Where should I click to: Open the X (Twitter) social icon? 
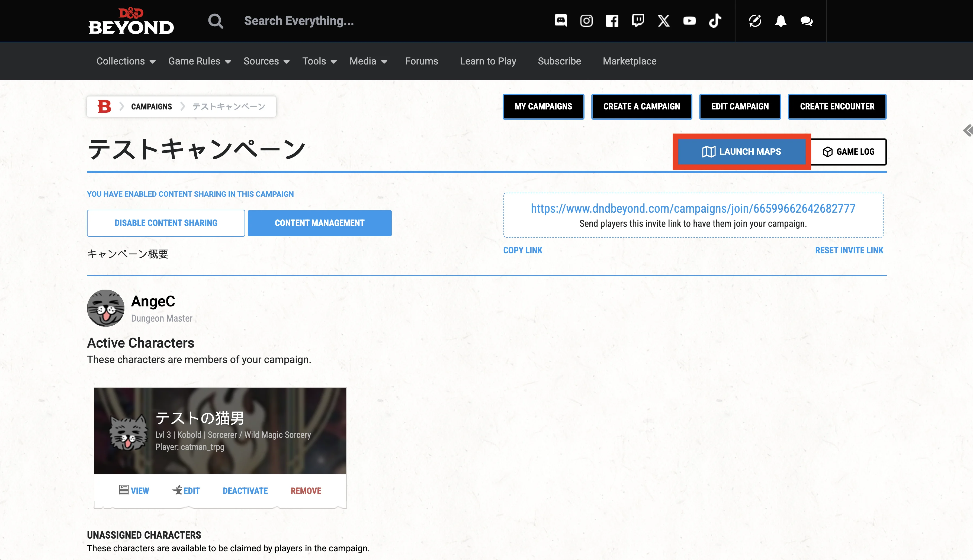(664, 20)
